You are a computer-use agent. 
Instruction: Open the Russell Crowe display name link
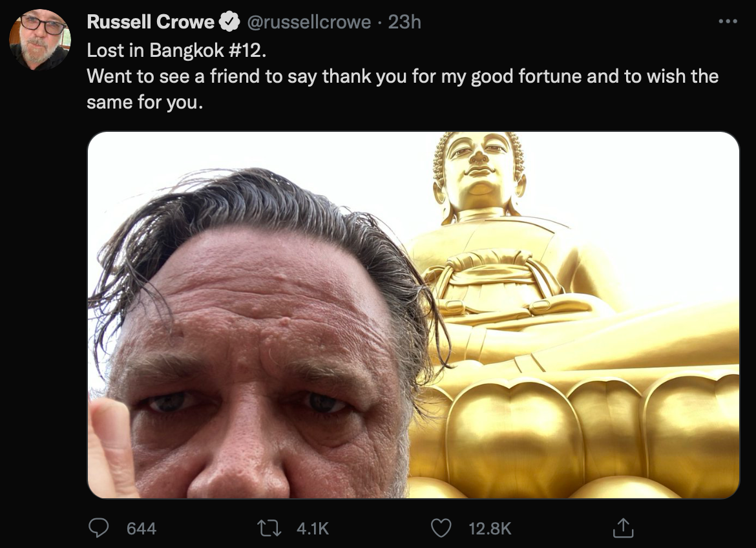coord(150,22)
